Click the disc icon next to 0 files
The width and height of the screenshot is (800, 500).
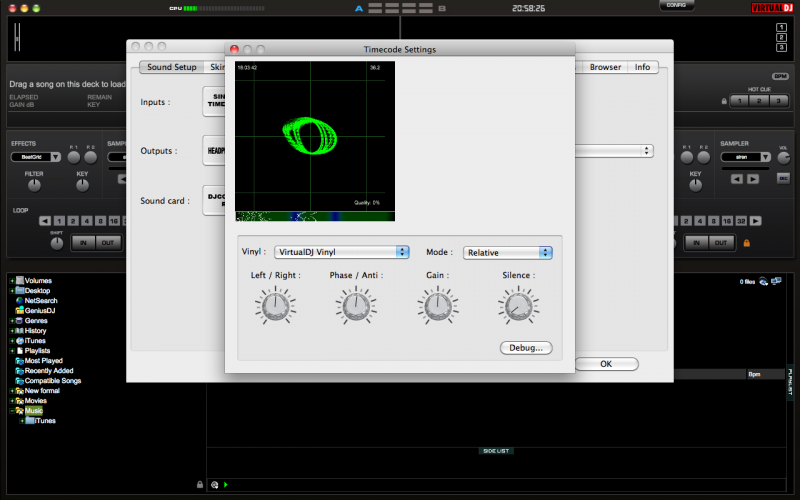point(763,281)
